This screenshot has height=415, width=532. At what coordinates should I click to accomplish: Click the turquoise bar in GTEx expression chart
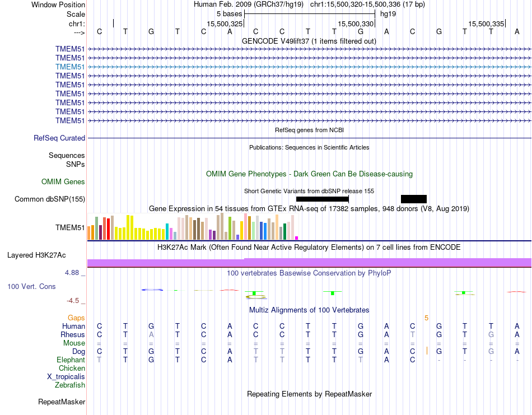(x=167, y=232)
